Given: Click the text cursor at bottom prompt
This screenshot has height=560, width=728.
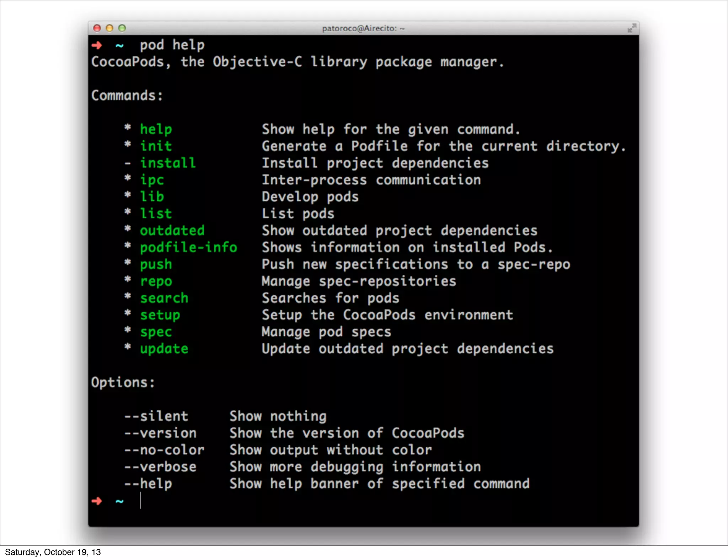Looking at the screenshot, I should point(140,501).
